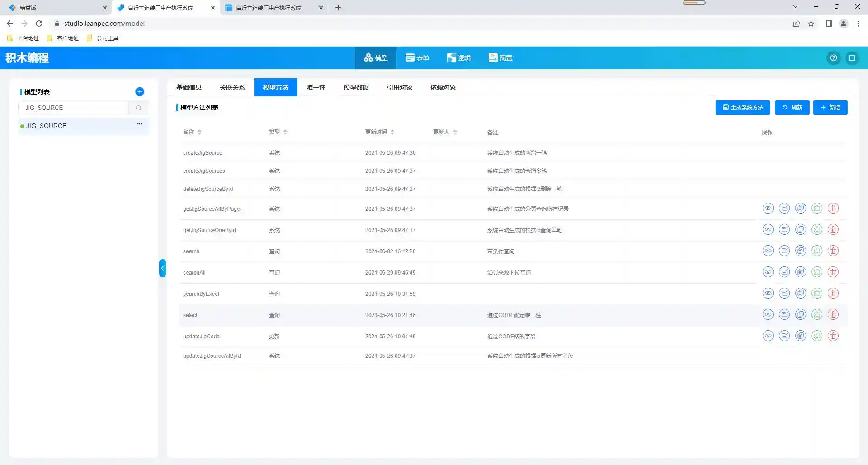Open the help question mark icon

click(x=833, y=58)
